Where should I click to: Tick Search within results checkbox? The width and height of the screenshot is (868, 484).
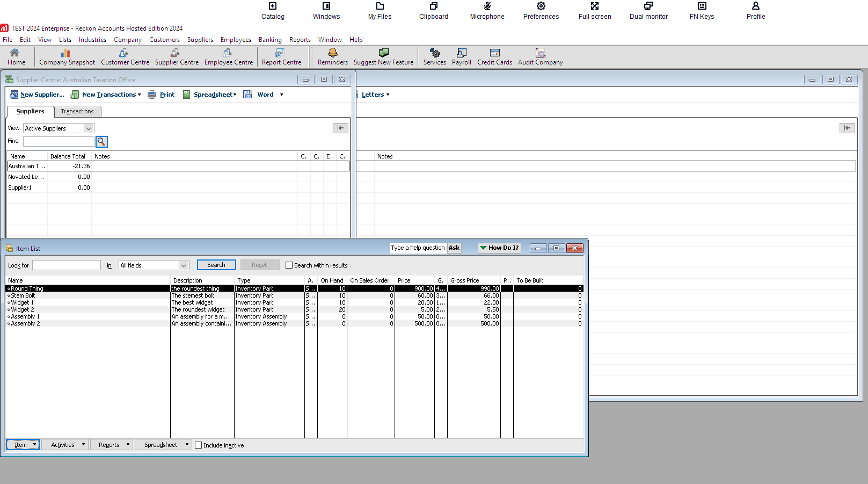(x=289, y=265)
